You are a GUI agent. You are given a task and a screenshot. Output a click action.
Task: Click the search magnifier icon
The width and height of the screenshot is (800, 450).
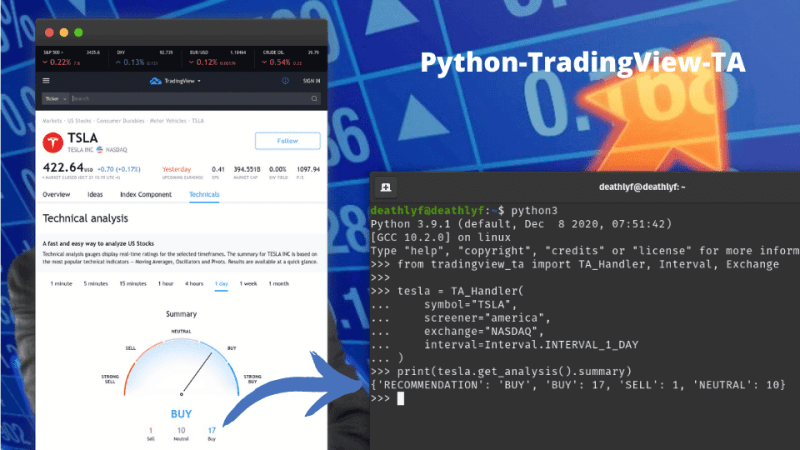point(314,98)
